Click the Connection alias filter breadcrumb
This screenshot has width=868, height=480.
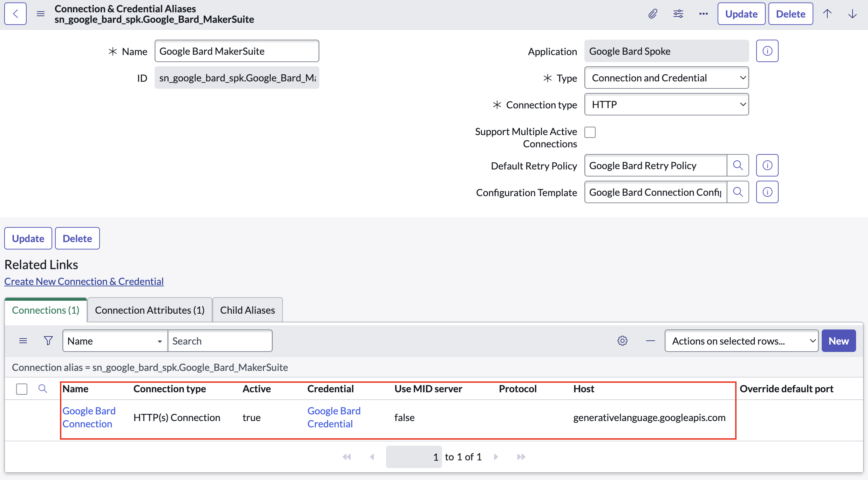(x=150, y=367)
